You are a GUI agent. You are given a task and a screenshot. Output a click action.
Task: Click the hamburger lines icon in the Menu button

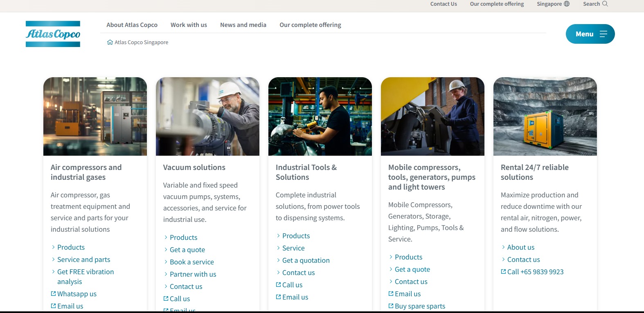coord(603,34)
